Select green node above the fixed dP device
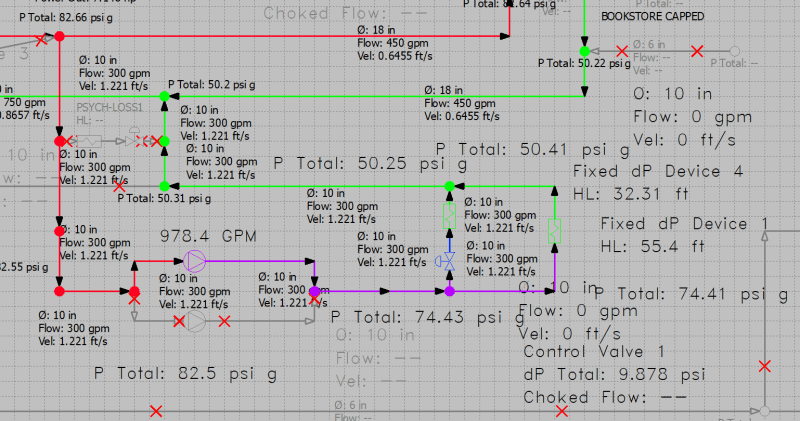This screenshot has width=800, height=421. [x=449, y=186]
